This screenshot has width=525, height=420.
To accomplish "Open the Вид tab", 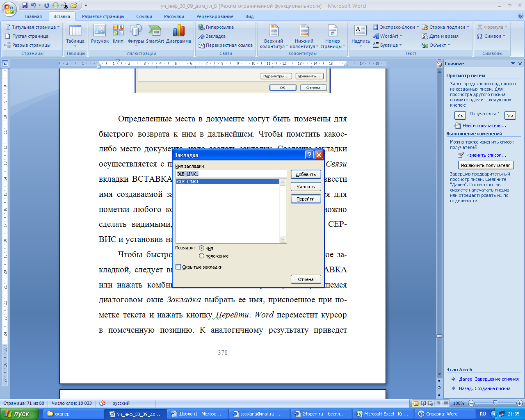I will click(249, 16).
